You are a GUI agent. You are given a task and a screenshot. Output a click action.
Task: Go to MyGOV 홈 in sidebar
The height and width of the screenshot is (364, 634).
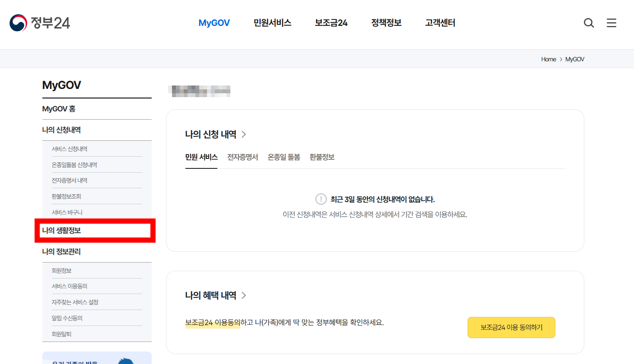pyautogui.click(x=59, y=109)
